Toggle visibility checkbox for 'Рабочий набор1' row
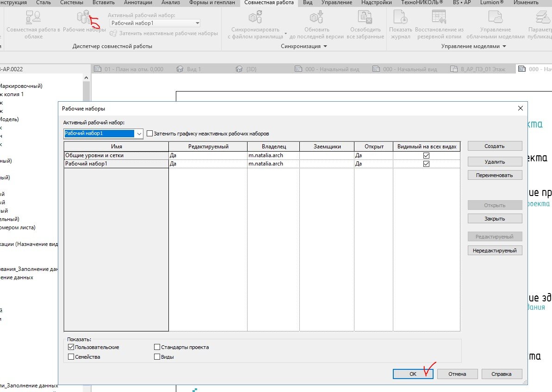Viewport: 552px width, 392px height. 426,164
